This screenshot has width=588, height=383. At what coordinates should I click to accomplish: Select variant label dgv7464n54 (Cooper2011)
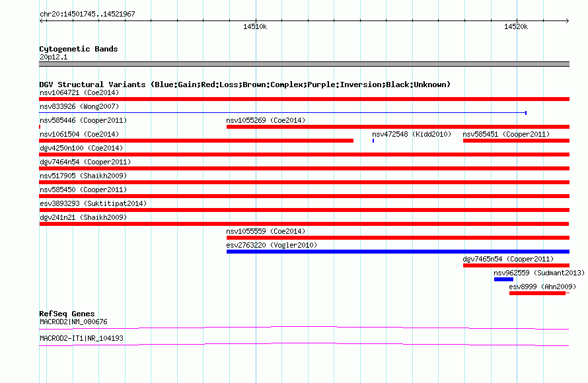click(x=85, y=162)
